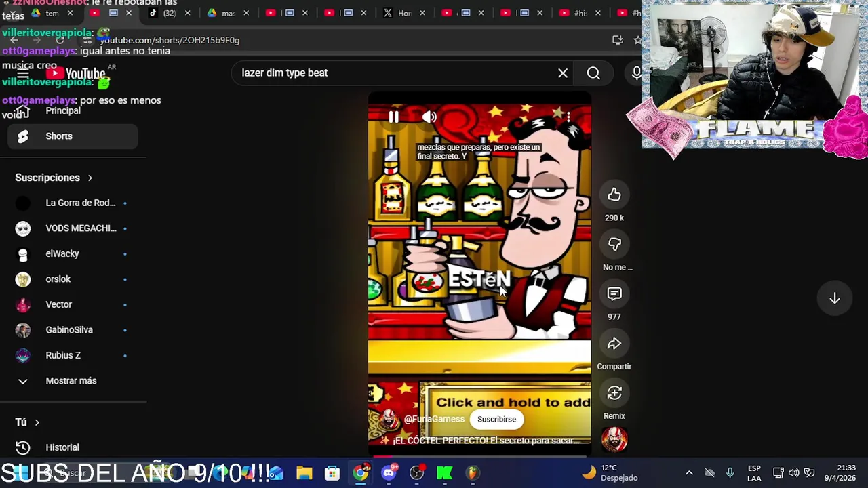Open GabinoSilva channel
868x488 pixels.
click(x=73, y=330)
